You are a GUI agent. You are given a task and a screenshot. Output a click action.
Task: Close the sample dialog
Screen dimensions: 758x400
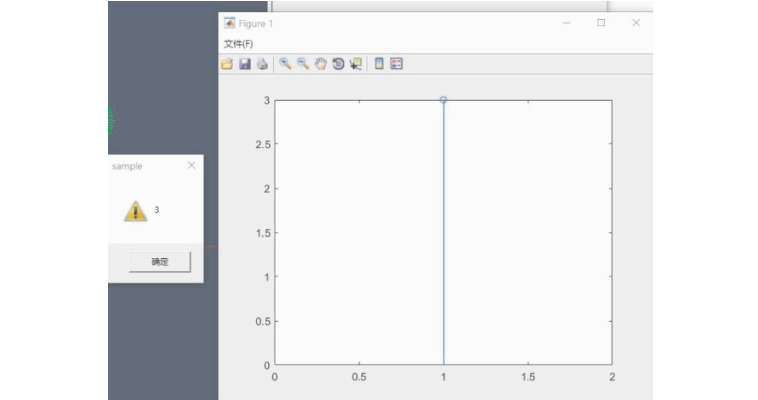tap(191, 165)
